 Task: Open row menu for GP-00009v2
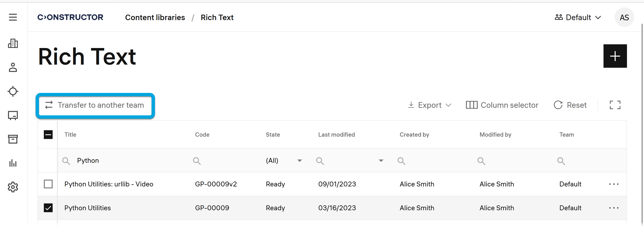click(613, 184)
